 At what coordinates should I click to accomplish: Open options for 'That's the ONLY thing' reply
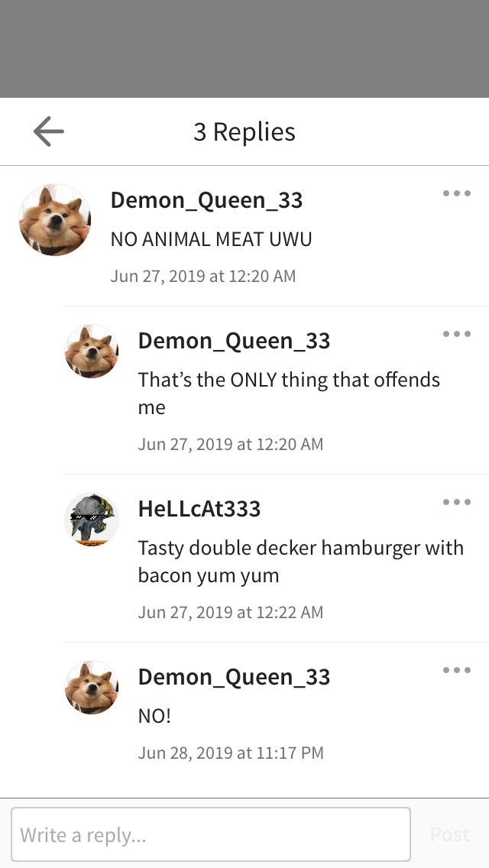tap(457, 334)
